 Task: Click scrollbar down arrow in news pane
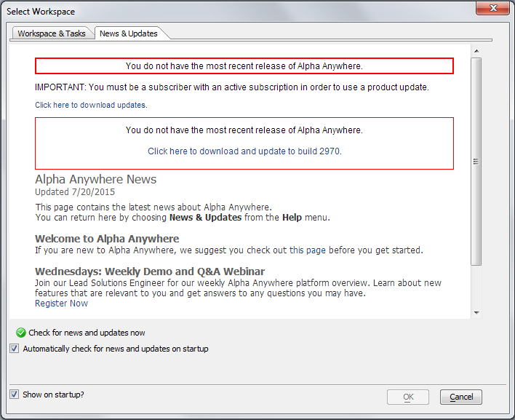(x=476, y=313)
